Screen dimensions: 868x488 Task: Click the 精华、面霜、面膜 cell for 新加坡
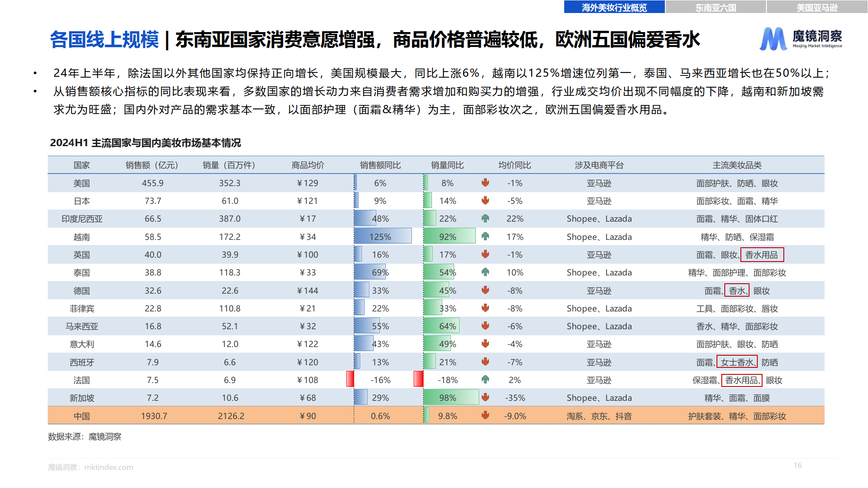click(737, 398)
